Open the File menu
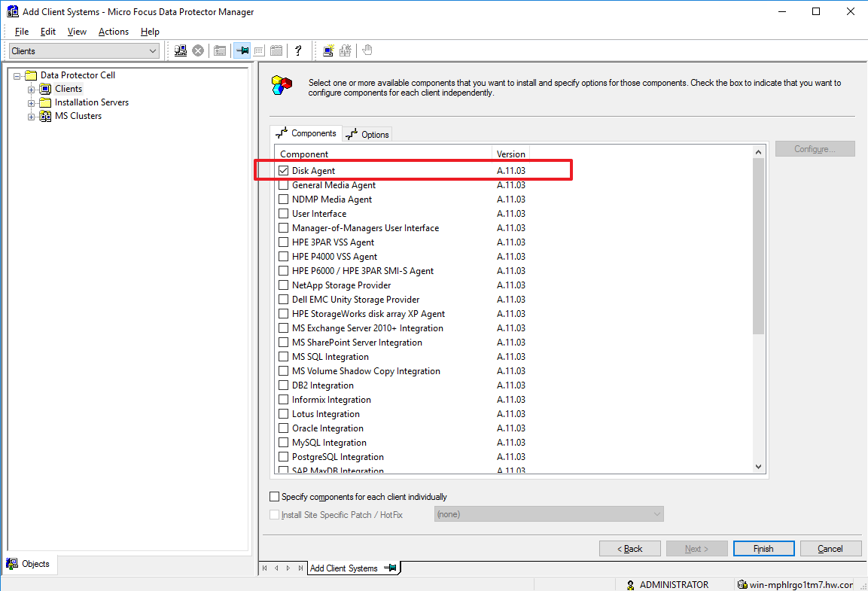868x591 pixels. click(22, 32)
